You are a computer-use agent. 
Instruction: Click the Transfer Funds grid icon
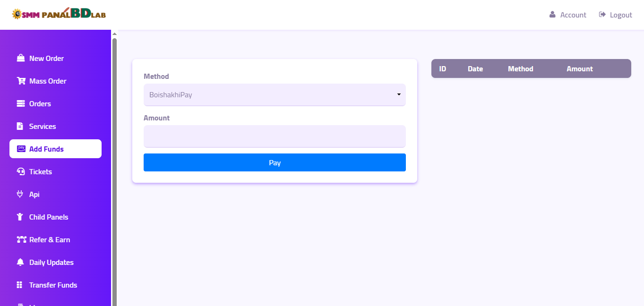click(x=20, y=285)
